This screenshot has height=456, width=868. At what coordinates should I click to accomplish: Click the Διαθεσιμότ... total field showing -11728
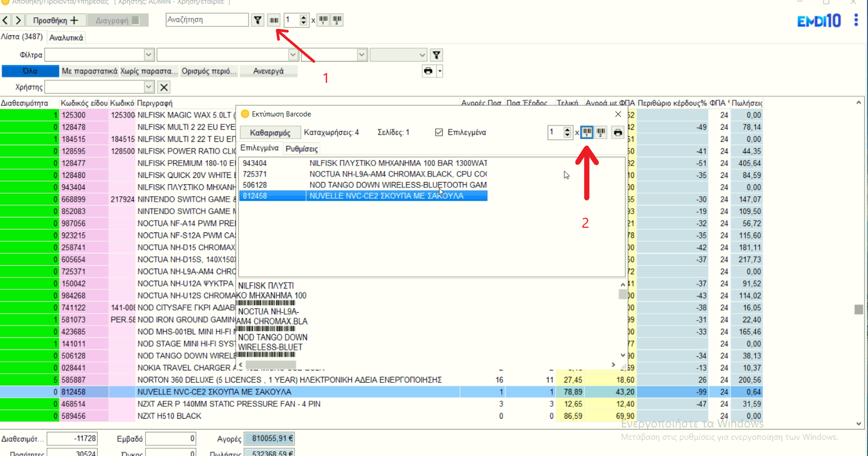pos(72,439)
